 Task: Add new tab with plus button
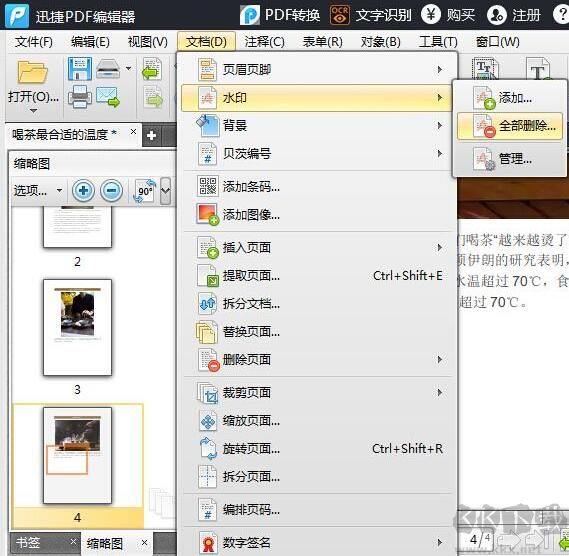(151, 135)
